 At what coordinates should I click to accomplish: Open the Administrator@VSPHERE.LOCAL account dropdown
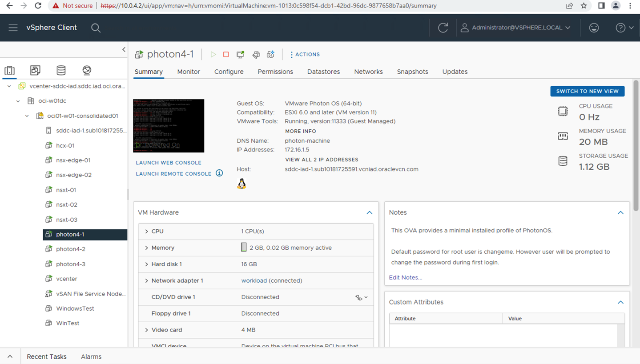pos(515,27)
